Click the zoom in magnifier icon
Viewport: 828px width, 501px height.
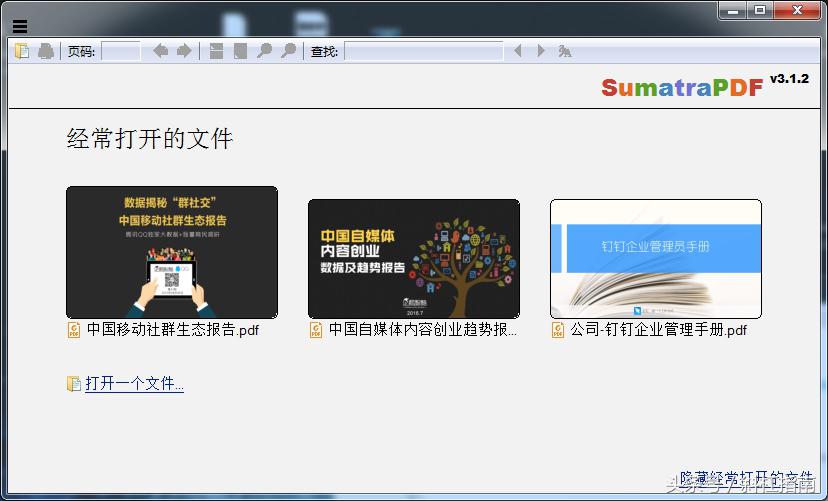click(x=288, y=51)
